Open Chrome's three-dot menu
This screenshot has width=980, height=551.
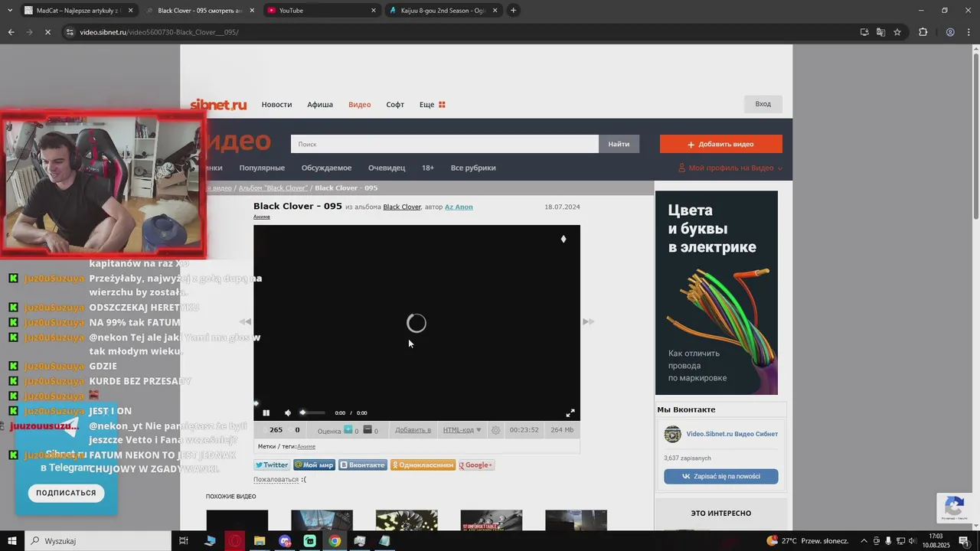(x=968, y=32)
